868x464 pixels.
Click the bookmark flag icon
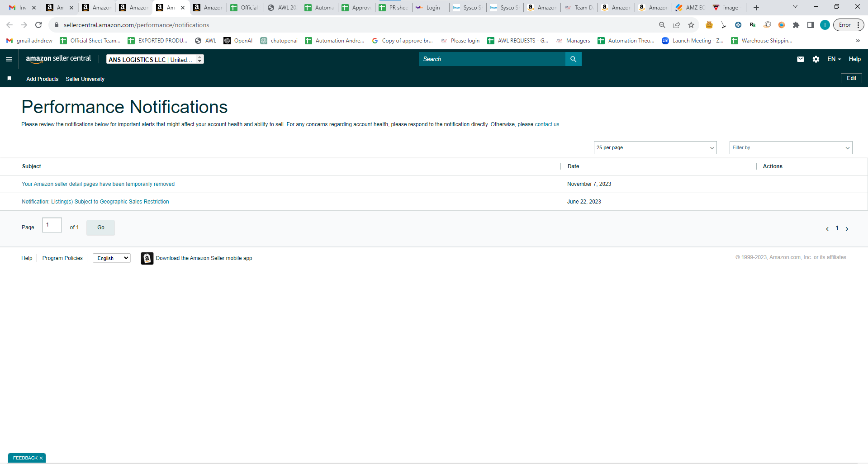tap(9, 79)
